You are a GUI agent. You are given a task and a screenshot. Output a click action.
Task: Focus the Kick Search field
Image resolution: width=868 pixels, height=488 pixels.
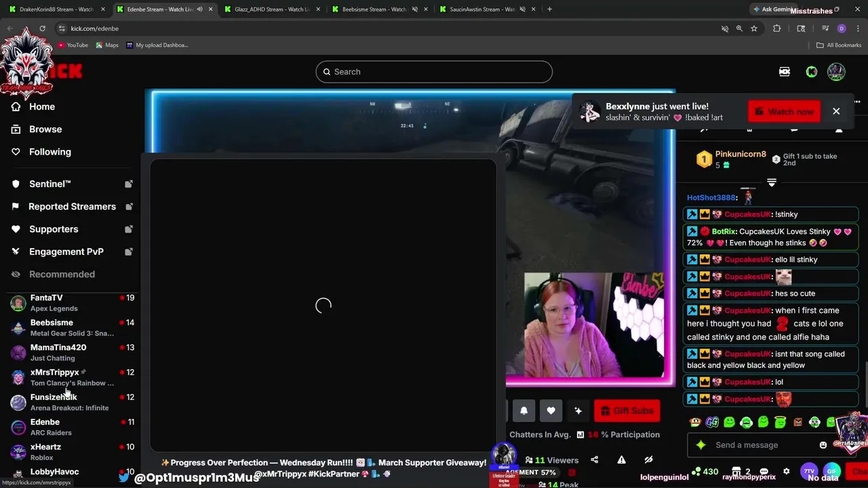pos(434,72)
